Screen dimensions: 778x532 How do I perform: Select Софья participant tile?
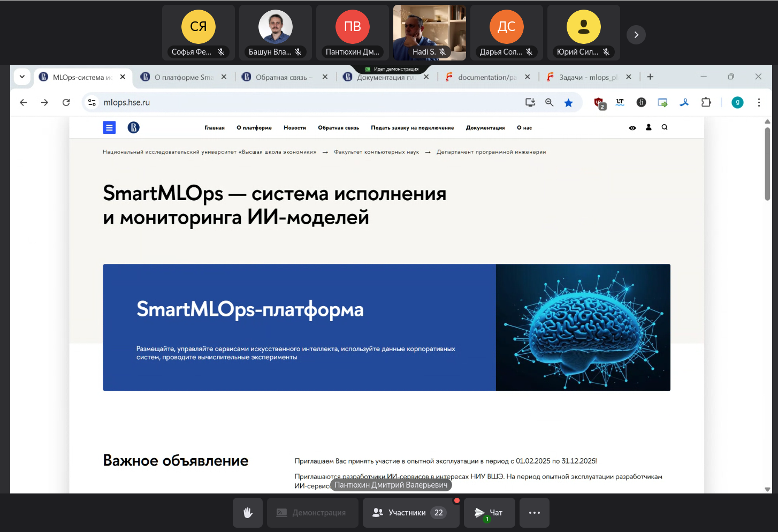[x=199, y=33]
